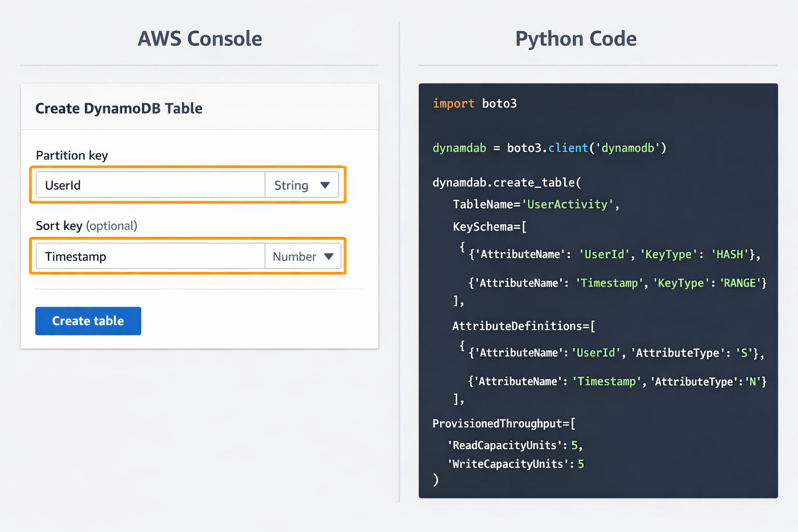Open the Number type dropdown for sort key
Viewport: 798px width, 532px height.
tap(303, 257)
